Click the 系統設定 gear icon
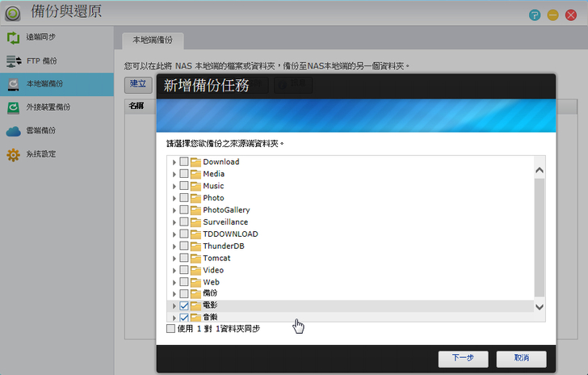The image size is (588, 375). click(x=13, y=154)
